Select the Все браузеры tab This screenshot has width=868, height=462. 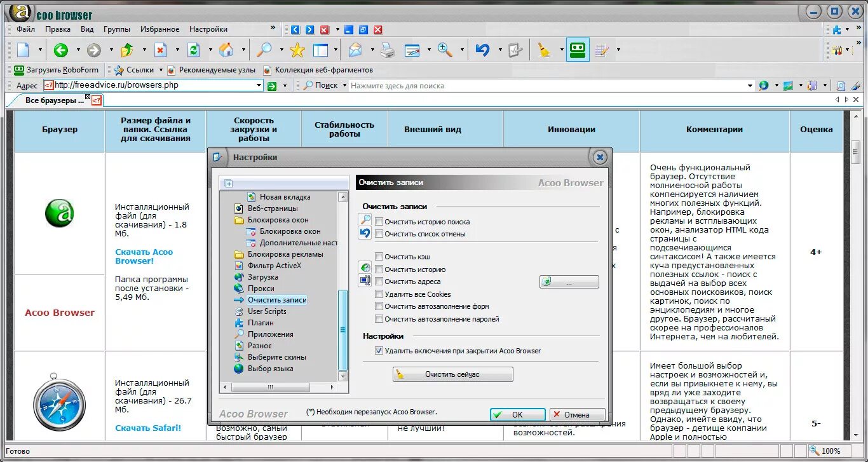tap(55, 100)
